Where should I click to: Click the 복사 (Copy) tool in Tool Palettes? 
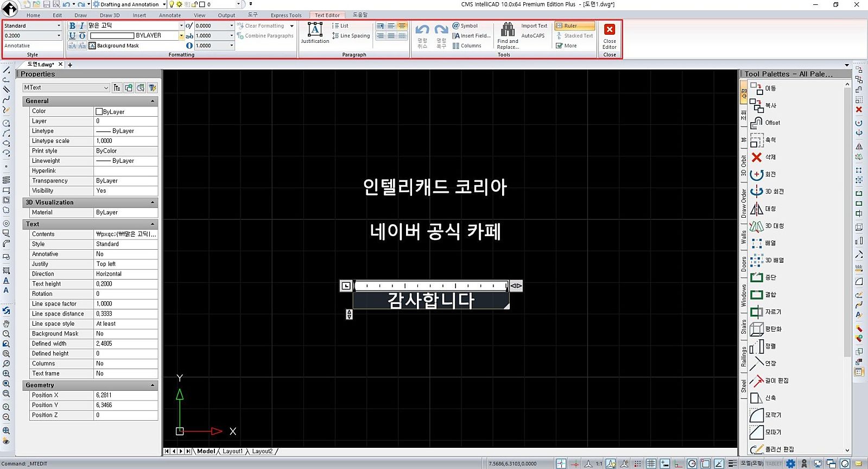pos(763,105)
